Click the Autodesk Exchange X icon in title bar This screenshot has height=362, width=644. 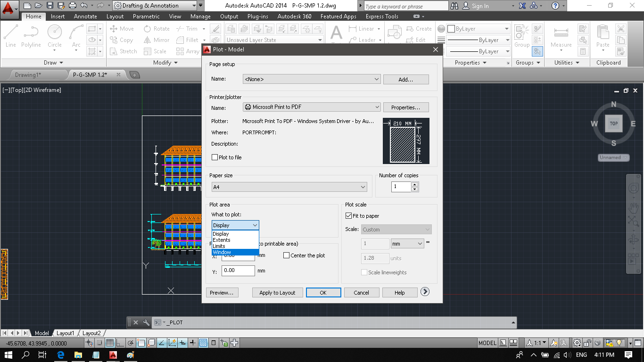pyautogui.click(x=522, y=6)
